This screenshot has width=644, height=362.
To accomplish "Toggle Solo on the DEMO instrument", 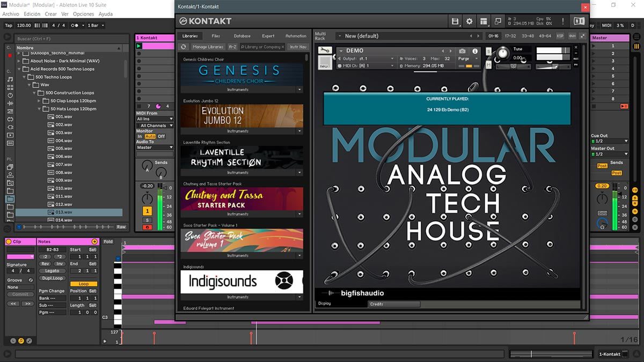I will tap(489, 51).
